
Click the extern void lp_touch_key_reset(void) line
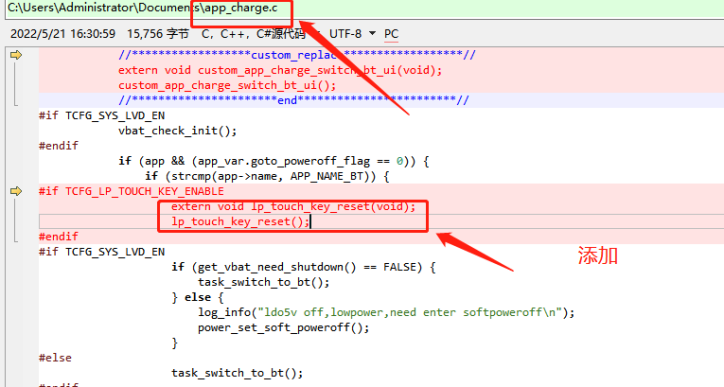293,206
